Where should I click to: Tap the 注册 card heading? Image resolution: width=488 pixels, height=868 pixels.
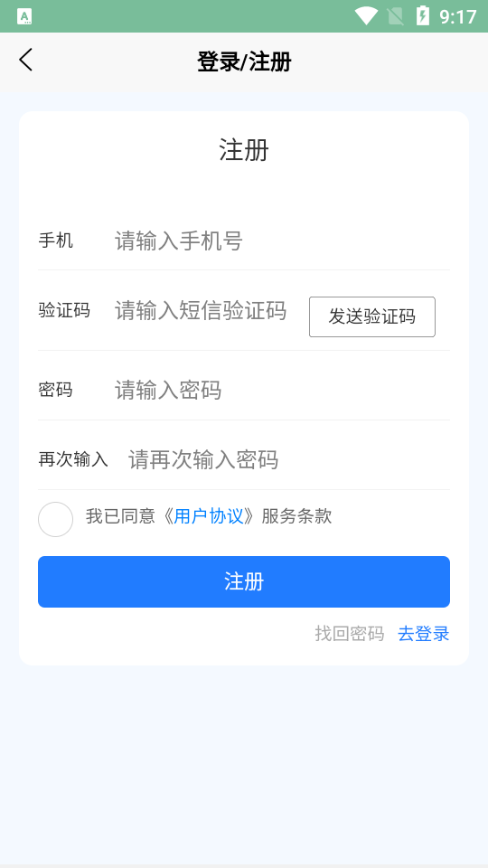[x=244, y=150]
